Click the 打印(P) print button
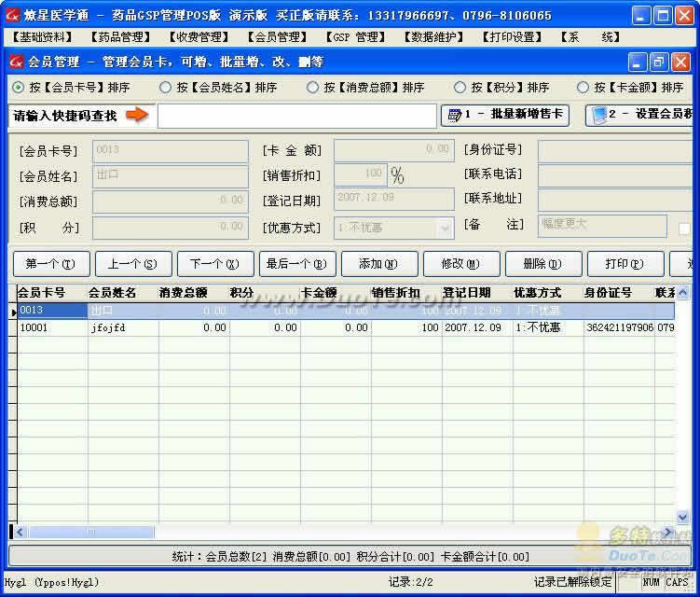This screenshot has width=700, height=597. pos(625,264)
